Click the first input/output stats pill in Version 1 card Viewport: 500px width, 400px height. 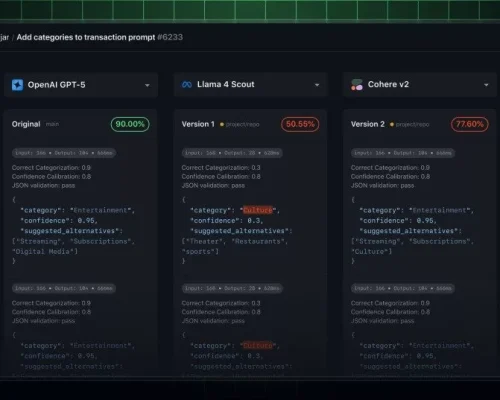click(232, 153)
